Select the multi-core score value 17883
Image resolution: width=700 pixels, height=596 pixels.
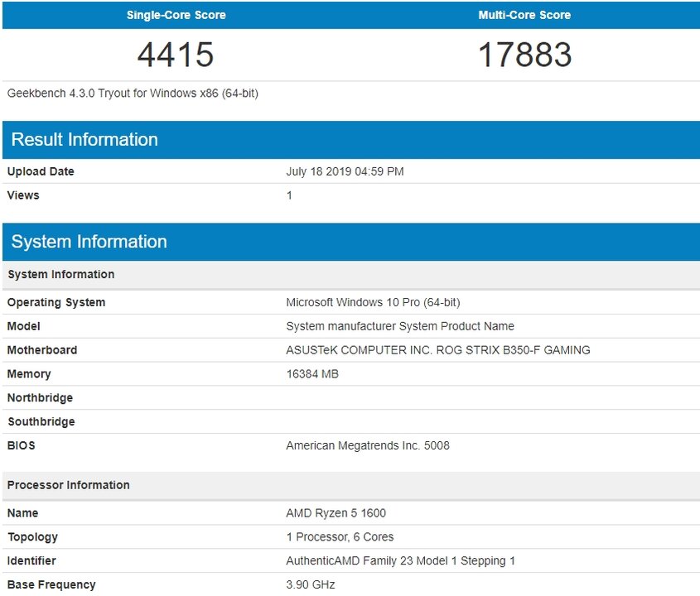(x=524, y=55)
